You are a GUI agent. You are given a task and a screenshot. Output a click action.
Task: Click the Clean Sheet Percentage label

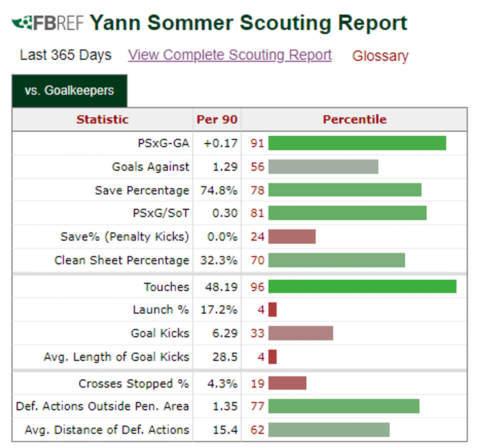pyautogui.click(x=122, y=260)
